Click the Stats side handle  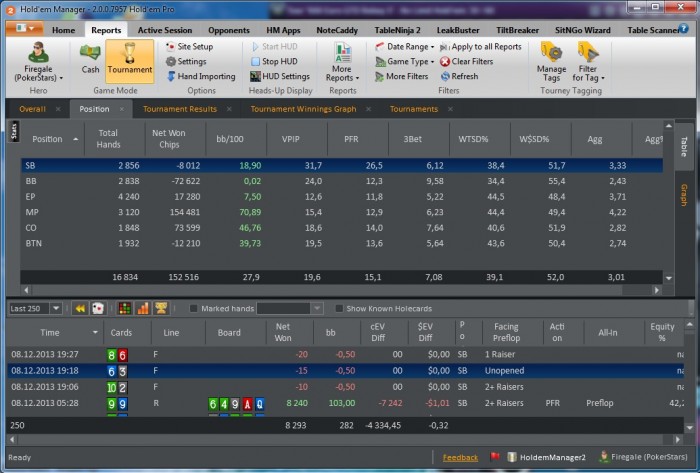14,132
